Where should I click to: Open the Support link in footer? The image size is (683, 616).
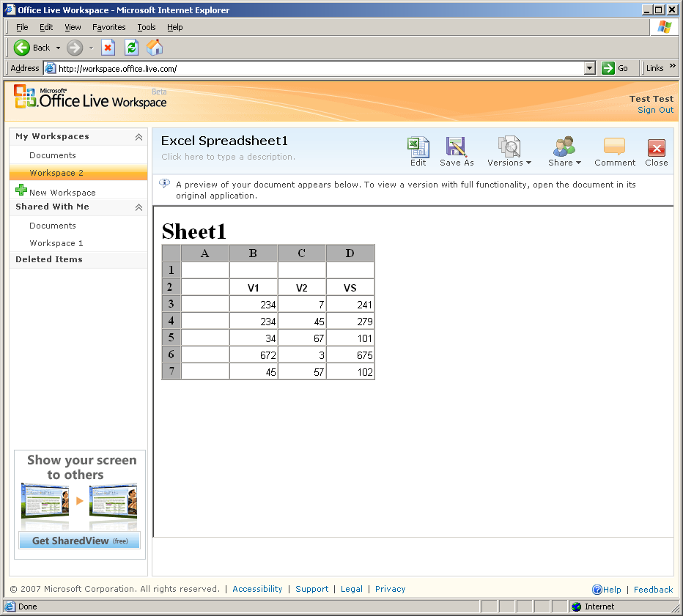pyautogui.click(x=312, y=589)
